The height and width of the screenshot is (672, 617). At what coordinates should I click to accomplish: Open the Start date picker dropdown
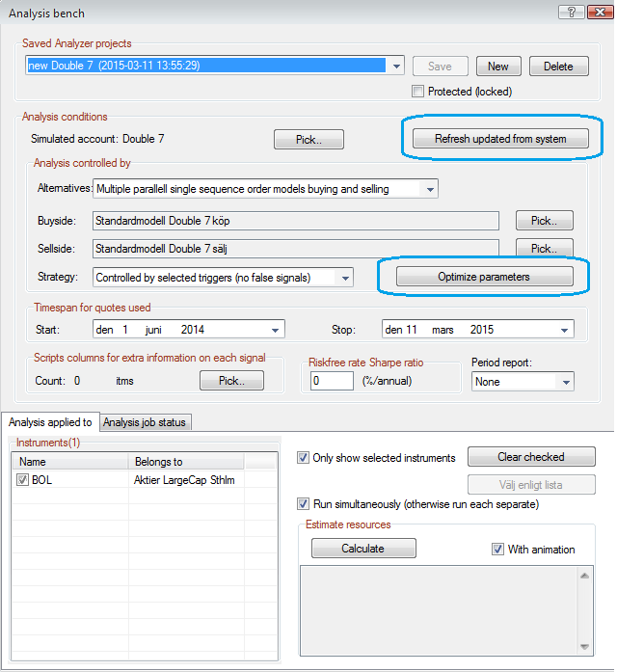pos(275,330)
